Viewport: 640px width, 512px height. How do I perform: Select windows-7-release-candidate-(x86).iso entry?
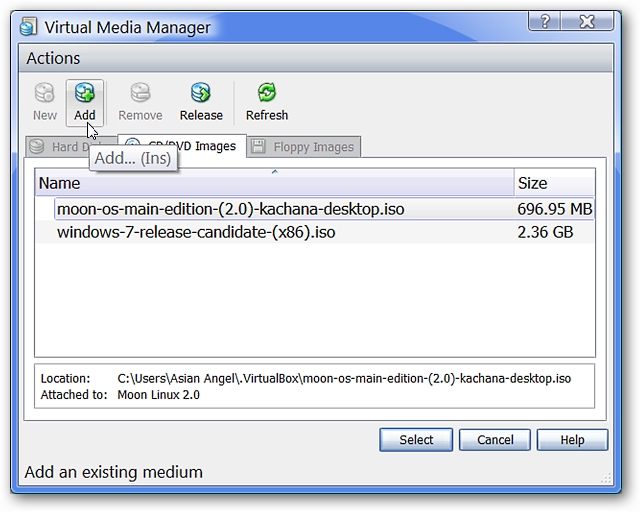pyautogui.click(x=315, y=232)
